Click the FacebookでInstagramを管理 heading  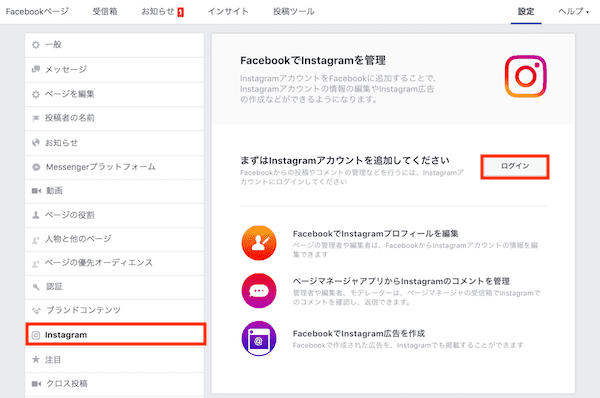[313, 60]
